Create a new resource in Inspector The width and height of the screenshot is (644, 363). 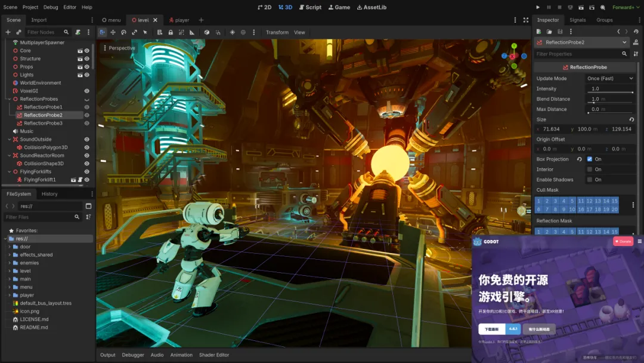[538, 32]
